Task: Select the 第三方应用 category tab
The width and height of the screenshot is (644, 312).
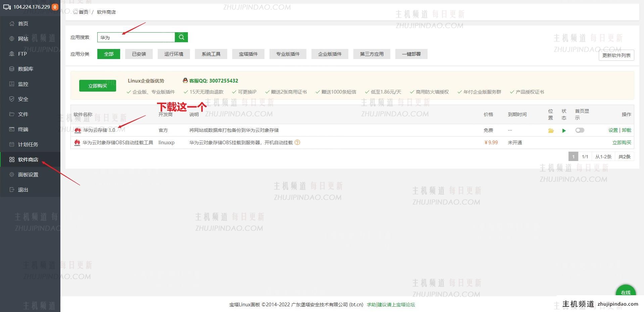Action: point(372,54)
